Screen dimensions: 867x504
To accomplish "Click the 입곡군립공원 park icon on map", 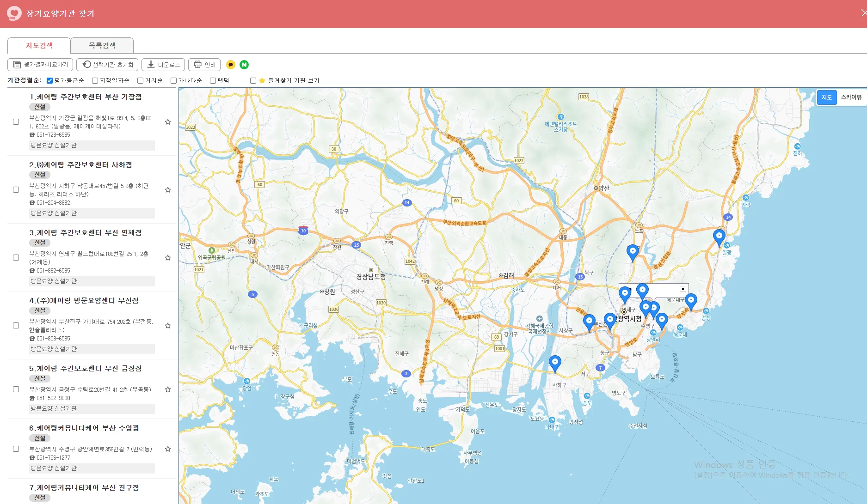I will pos(212,250).
